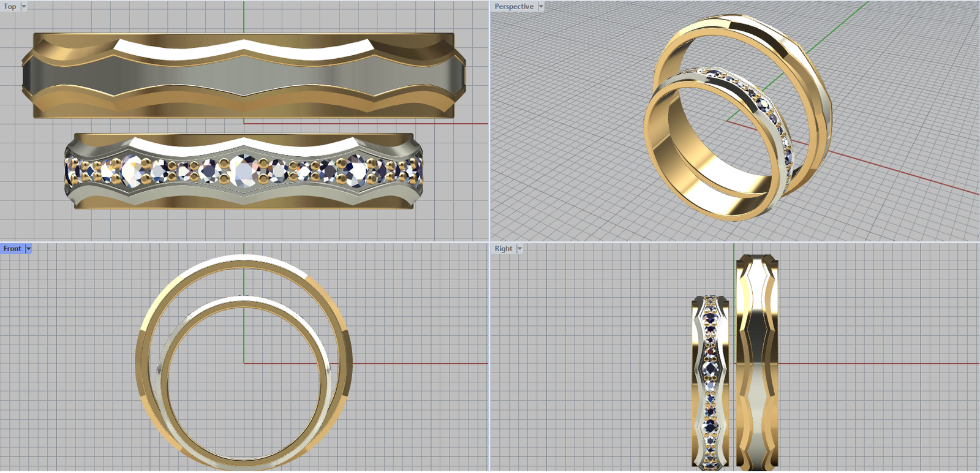Click the Top viewport title label
This screenshot has height=473, width=980.
click(x=10, y=7)
